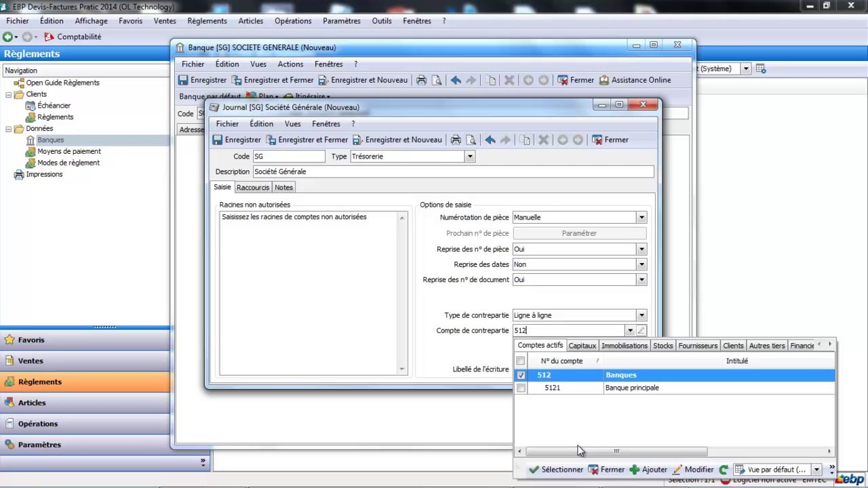This screenshot has width=868, height=488.
Task: Switch to the Stocks tab
Action: (x=663, y=346)
